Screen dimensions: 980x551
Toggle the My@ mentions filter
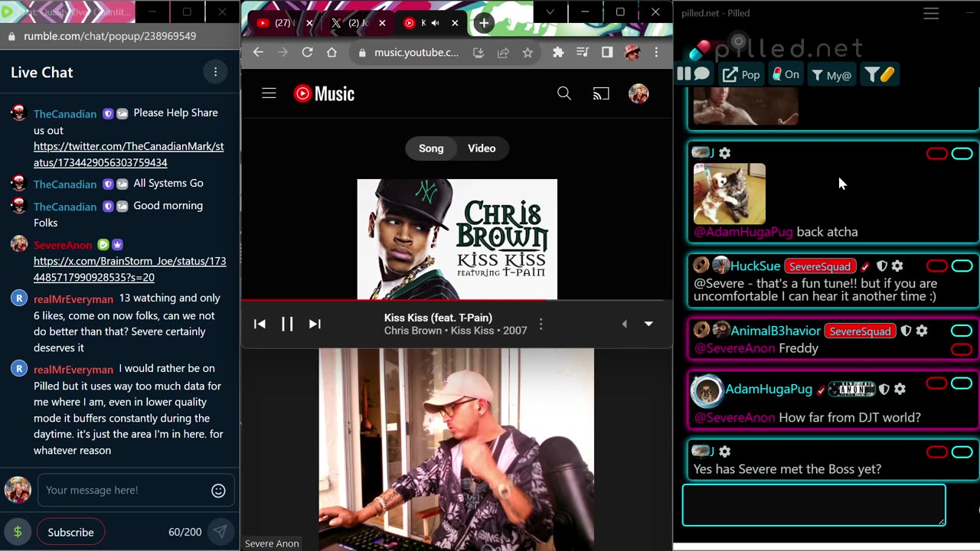831,74
